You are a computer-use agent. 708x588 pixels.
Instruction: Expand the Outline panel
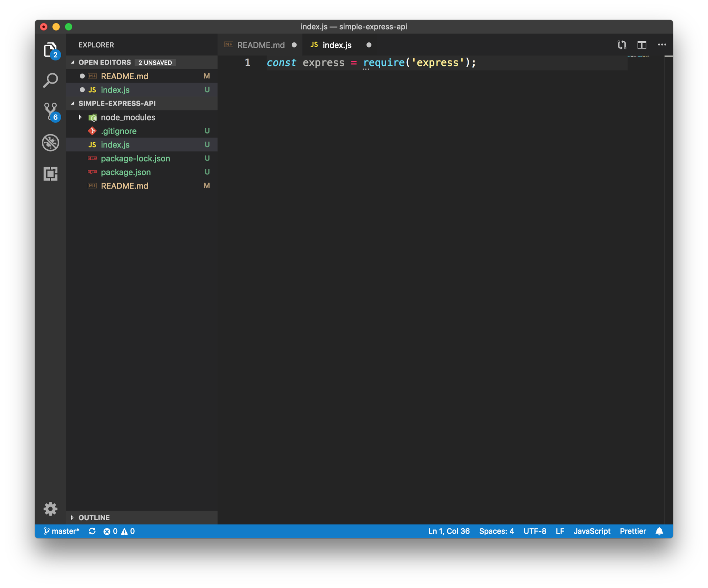(94, 518)
